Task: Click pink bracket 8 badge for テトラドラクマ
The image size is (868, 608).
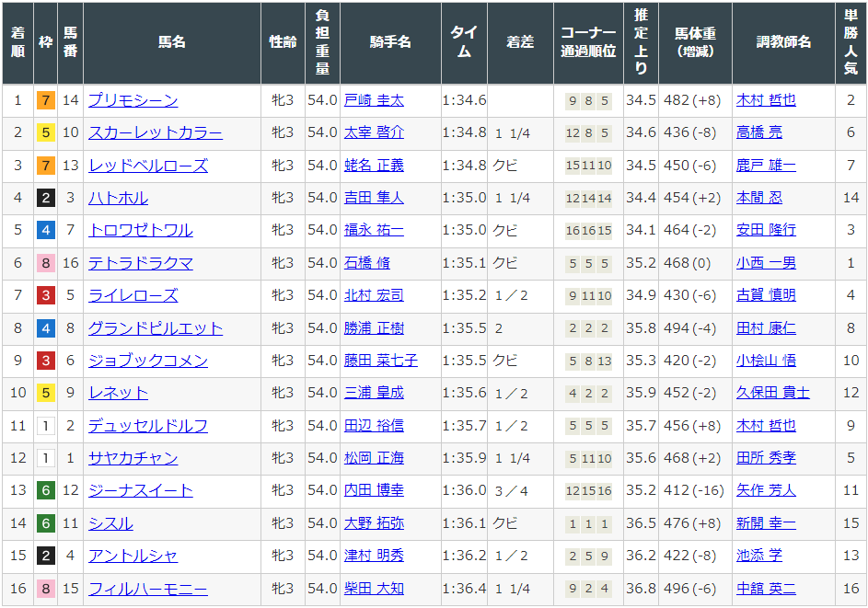Action: pyautogui.click(x=46, y=263)
